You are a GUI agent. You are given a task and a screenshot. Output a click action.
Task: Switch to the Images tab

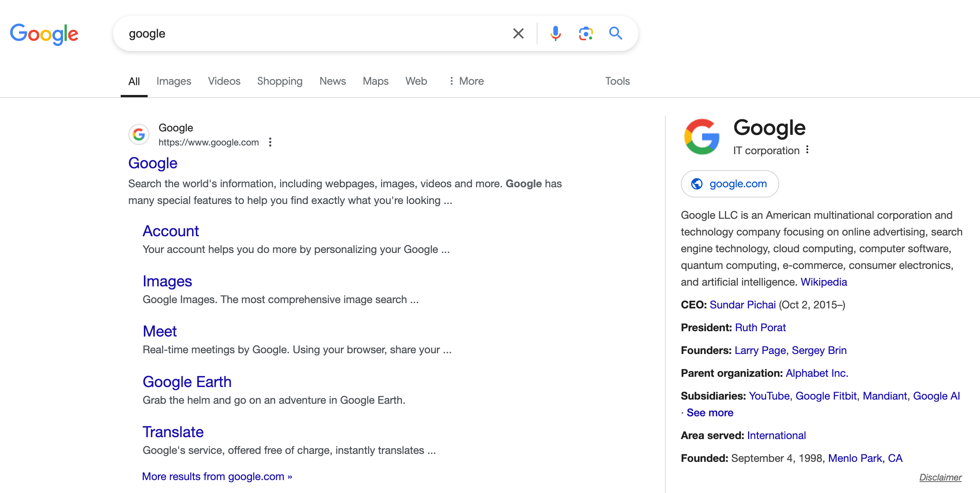click(x=174, y=81)
